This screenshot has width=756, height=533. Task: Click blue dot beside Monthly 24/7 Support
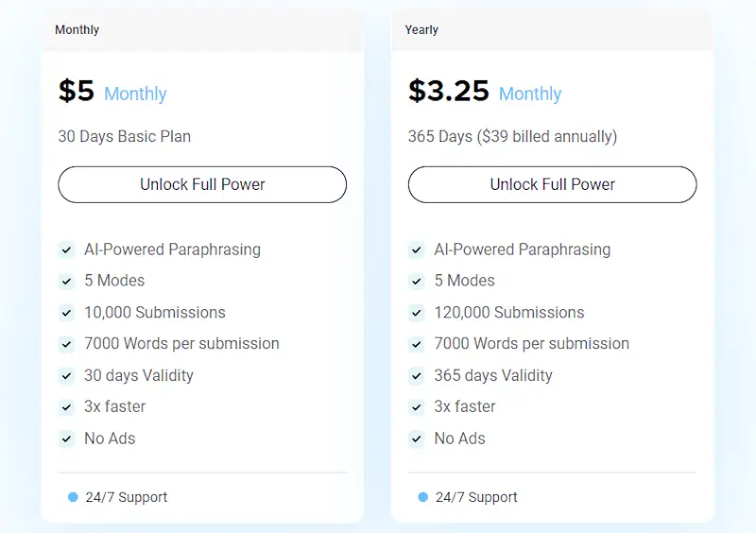click(x=73, y=497)
